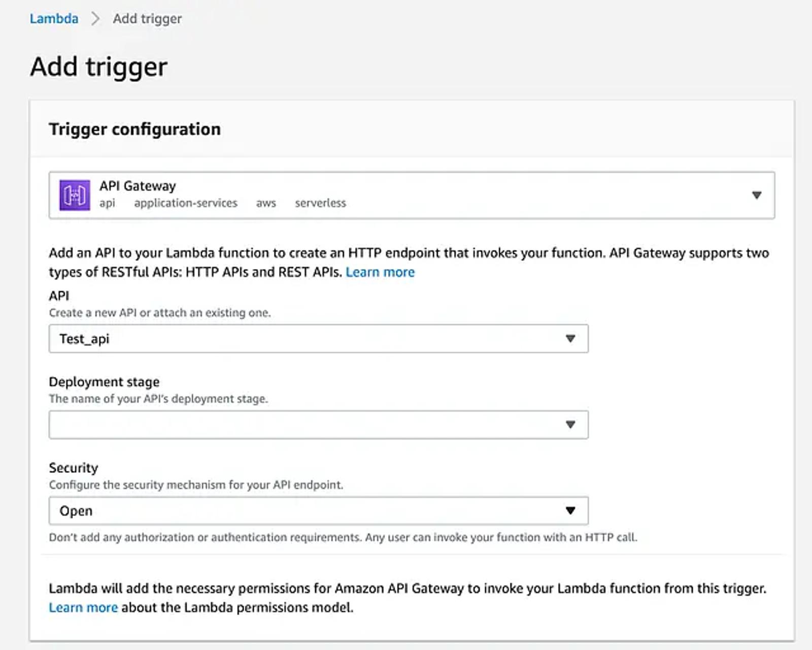Click the application-services tag
812x650 pixels.
[x=186, y=203]
